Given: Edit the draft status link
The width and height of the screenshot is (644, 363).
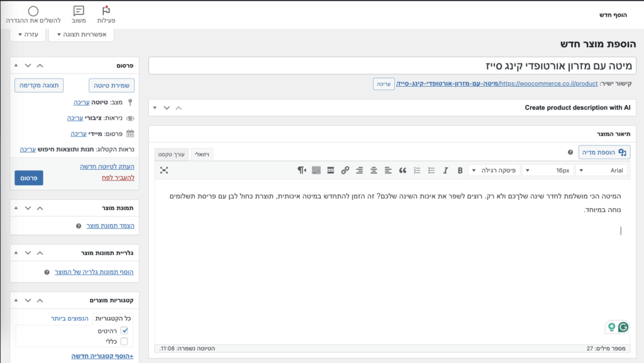Looking at the screenshot, I should point(82,103).
